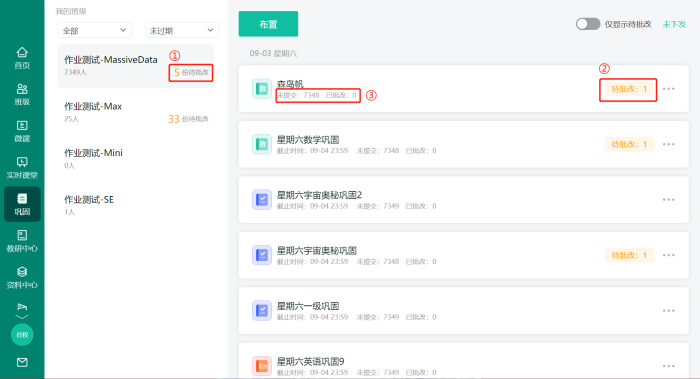Select class 作业测试-MassiveData

click(x=136, y=66)
